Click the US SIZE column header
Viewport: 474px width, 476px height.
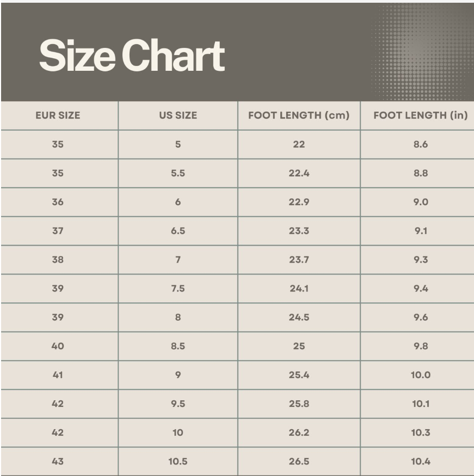(x=178, y=115)
